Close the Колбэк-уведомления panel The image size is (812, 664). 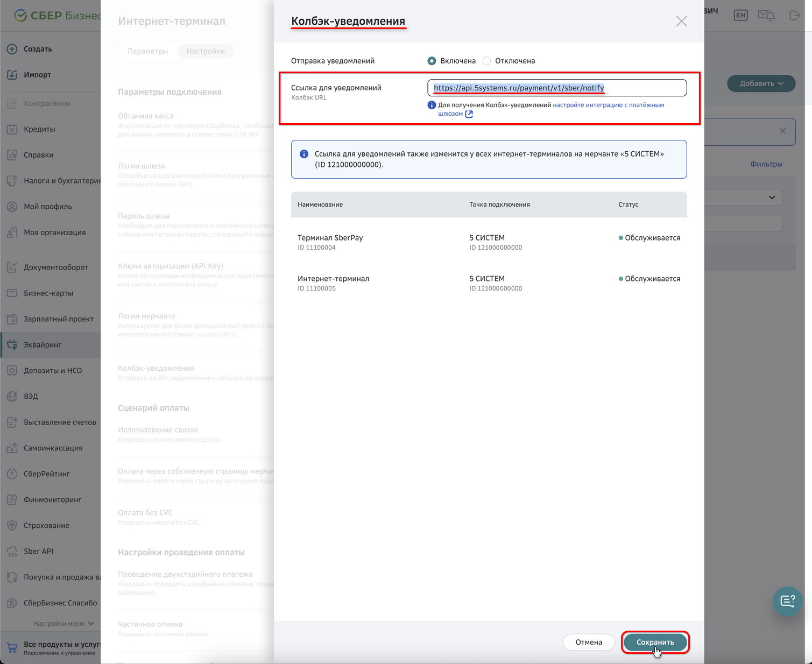coord(681,22)
